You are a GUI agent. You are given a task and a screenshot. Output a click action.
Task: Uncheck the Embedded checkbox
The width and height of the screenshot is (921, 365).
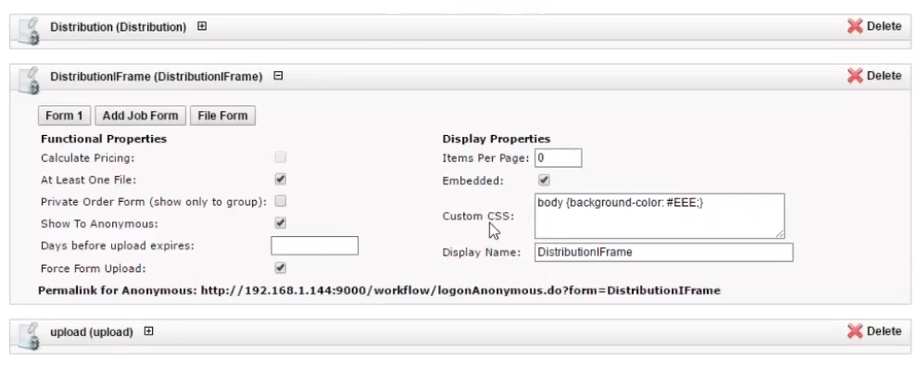click(544, 180)
